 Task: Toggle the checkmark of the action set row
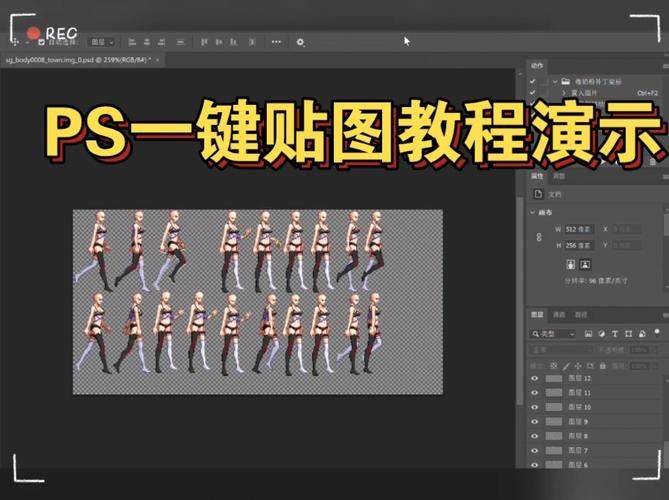[x=532, y=81]
